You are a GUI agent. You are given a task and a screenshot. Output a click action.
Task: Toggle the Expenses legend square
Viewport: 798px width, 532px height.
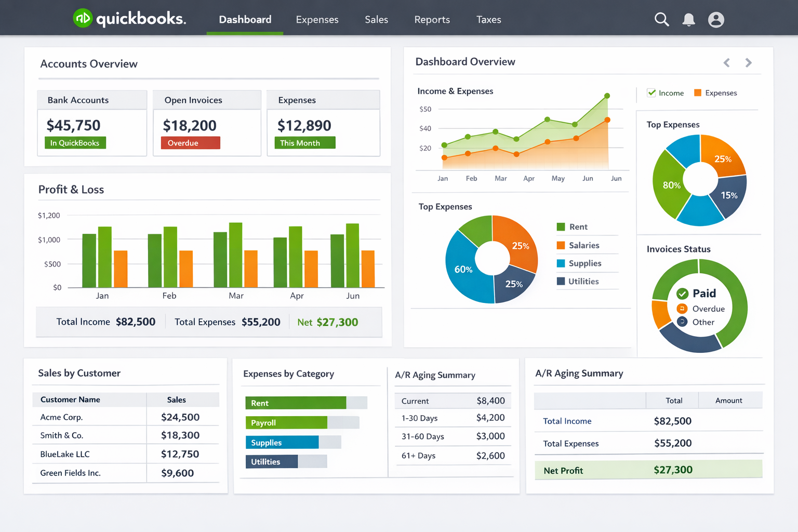[698, 93]
